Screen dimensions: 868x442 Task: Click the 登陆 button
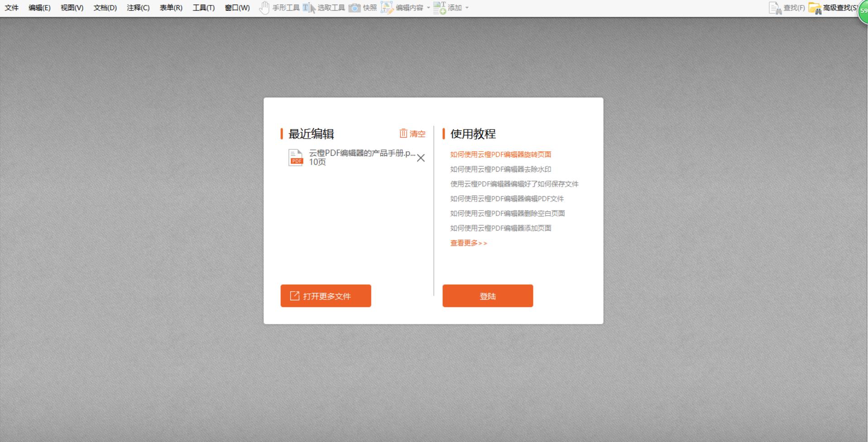(488, 296)
